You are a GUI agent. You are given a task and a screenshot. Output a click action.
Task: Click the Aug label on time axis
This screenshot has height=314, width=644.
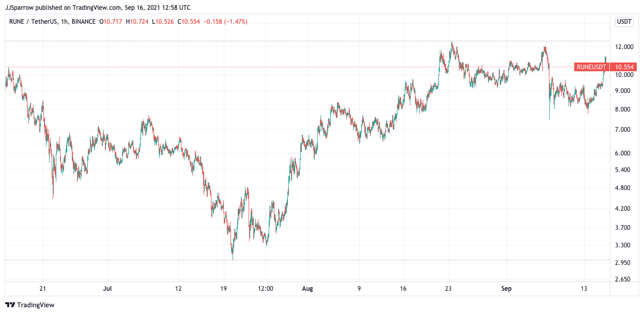click(x=307, y=289)
